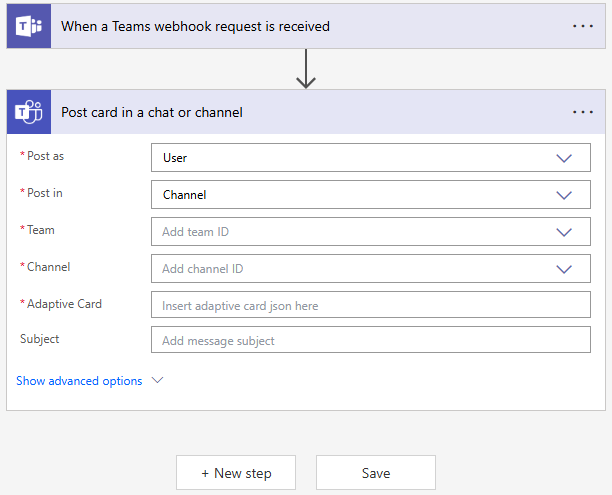Click the Add team ID placeholder text
The width and height of the screenshot is (612, 495).
pyautogui.click(x=202, y=232)
